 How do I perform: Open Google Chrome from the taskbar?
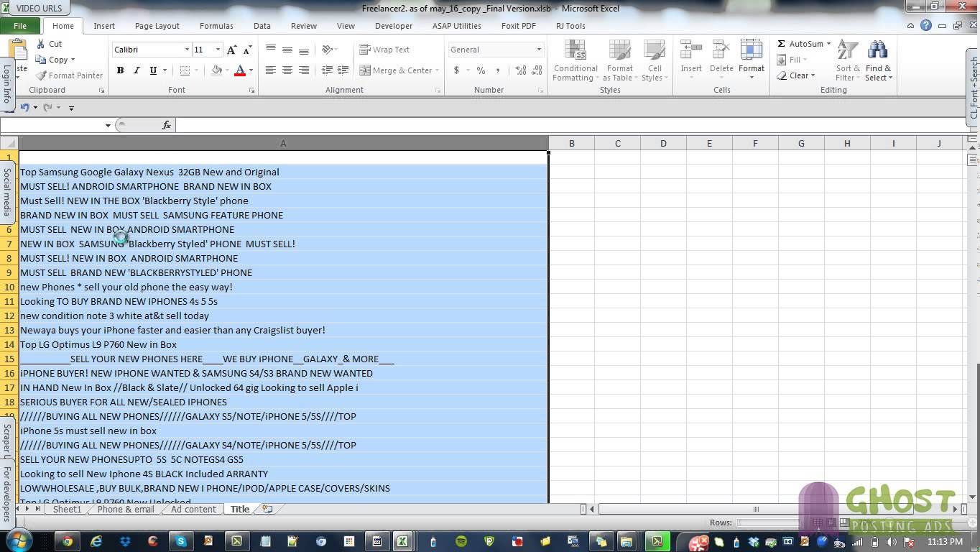click(x=68, y=541)
